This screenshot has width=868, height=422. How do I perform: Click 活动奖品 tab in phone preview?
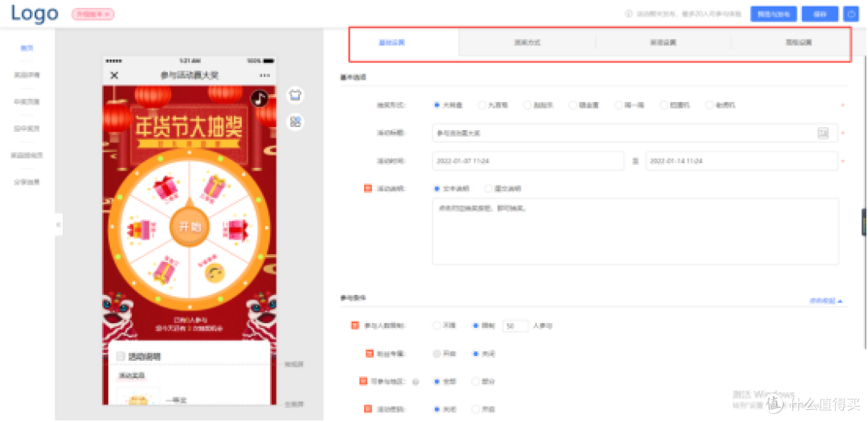tap(132, 376)
